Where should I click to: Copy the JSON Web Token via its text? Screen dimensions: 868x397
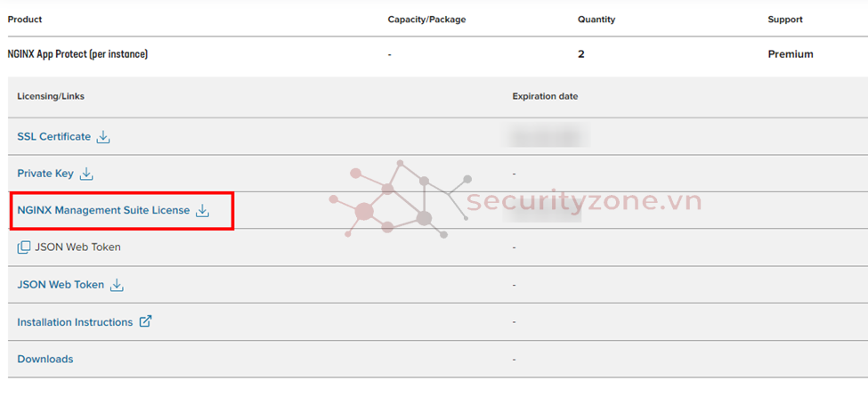(x=77, y=247)
